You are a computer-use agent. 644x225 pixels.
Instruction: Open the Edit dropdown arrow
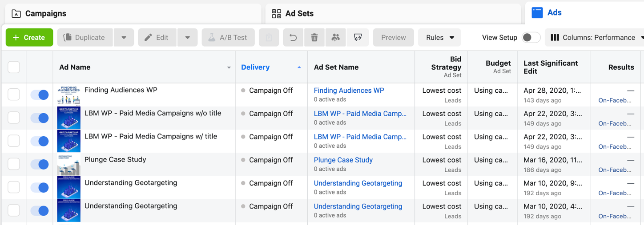187,38
